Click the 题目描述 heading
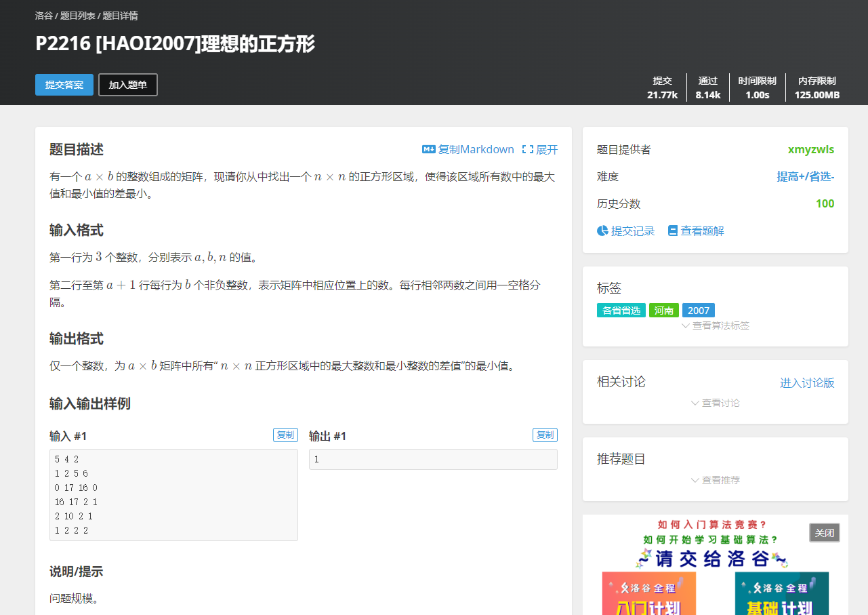The height and width of the screenshot is (615, 868). 77,149
